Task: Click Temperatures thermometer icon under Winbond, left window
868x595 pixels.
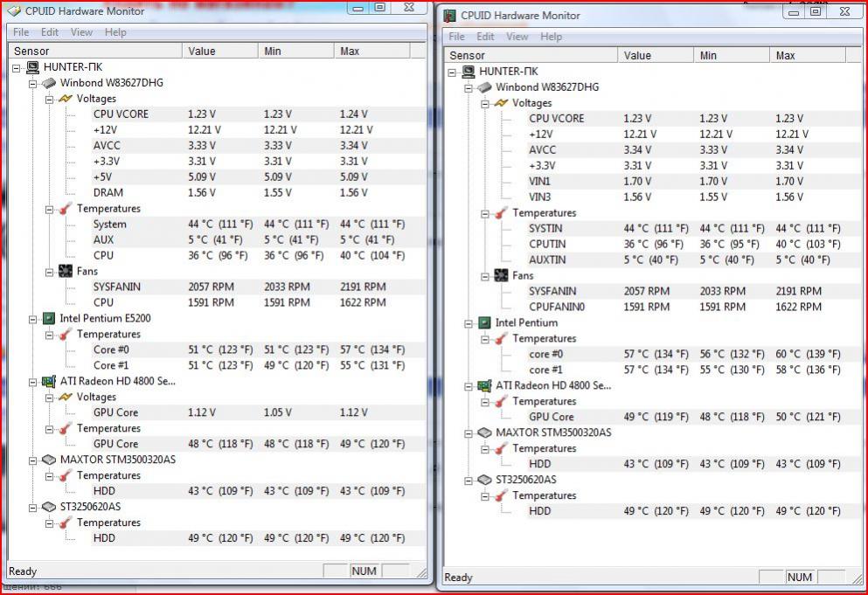Action: coord(66,209)
